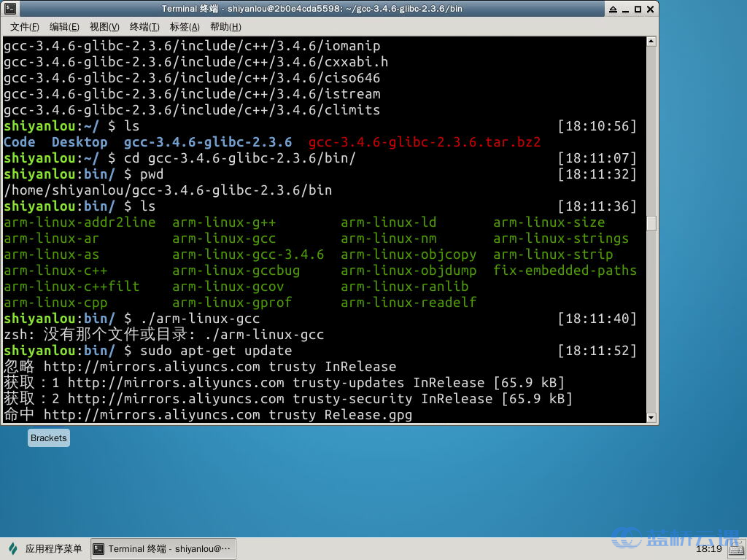Open the terminal window menu icon in title bar
747x560 pixels.
tap(10, 9)
